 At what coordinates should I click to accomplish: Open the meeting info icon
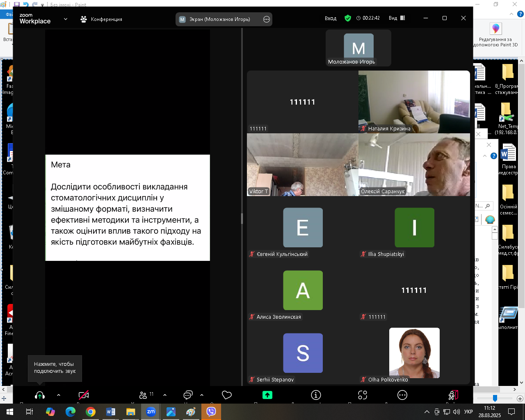[316, 395]
